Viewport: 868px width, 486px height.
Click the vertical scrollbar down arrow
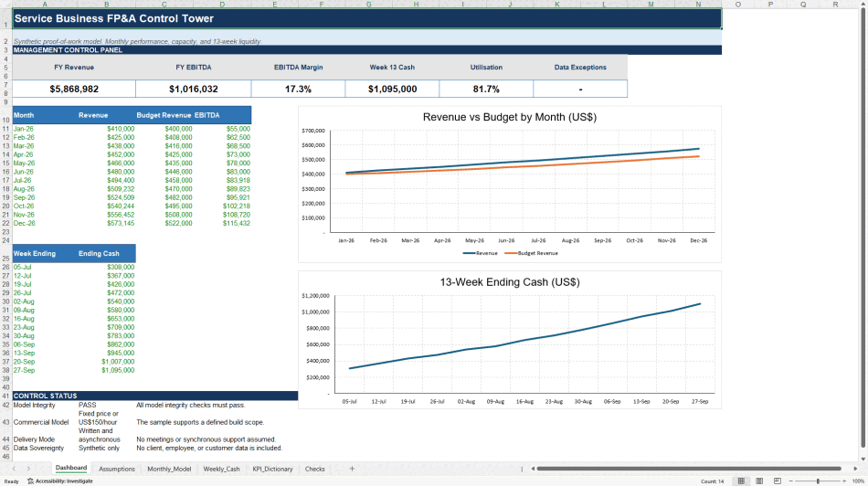point(863,459)
